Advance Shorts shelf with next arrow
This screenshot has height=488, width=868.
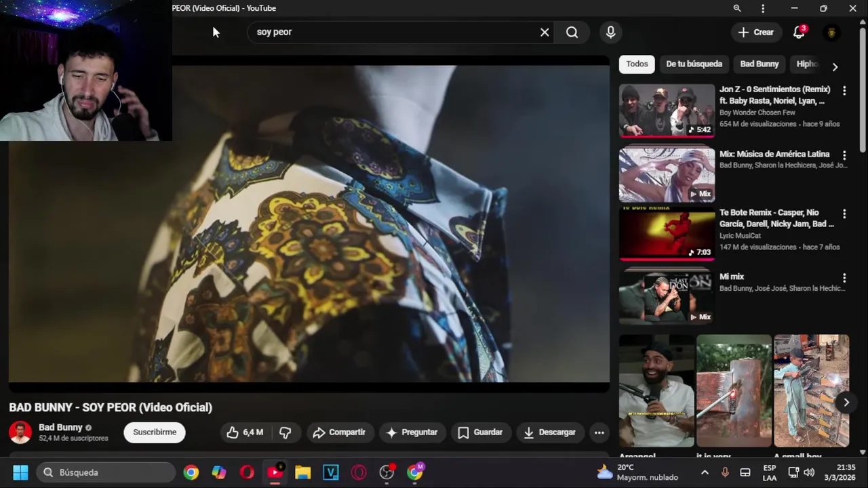(x=846, y=403)
